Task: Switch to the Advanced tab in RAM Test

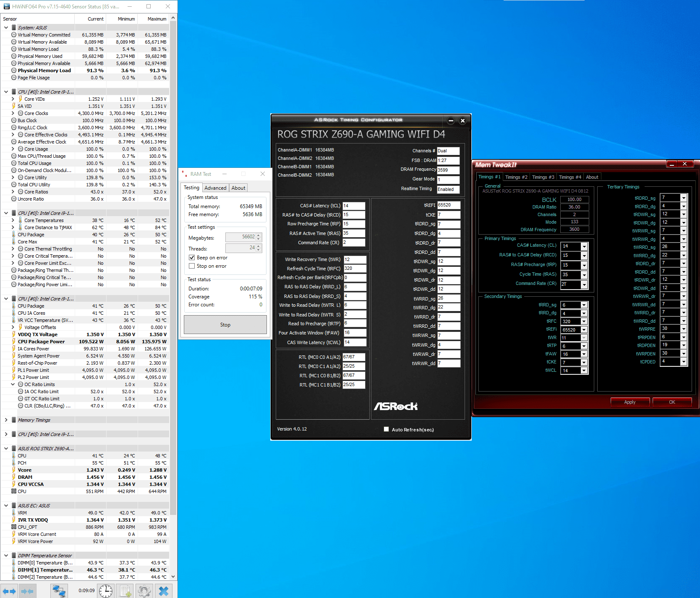Action: pyautogui.click(x=216, y=188)
